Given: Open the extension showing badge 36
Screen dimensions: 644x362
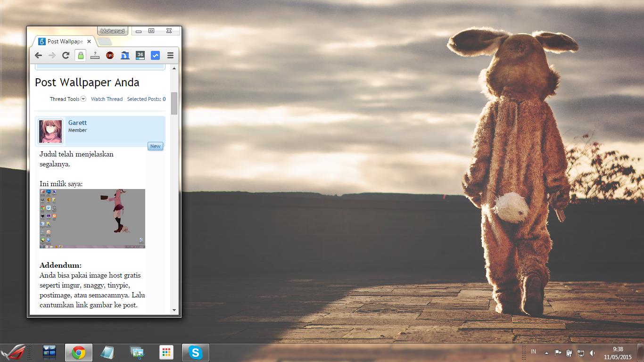Looking at the screenshot, I should click(x=140, y=56).
